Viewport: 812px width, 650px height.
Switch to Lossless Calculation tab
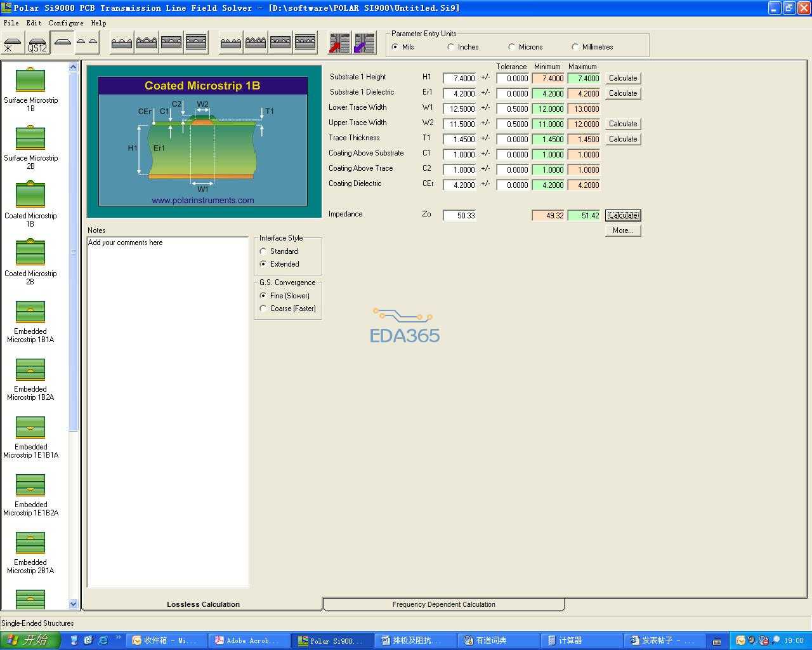coord(203,604)
